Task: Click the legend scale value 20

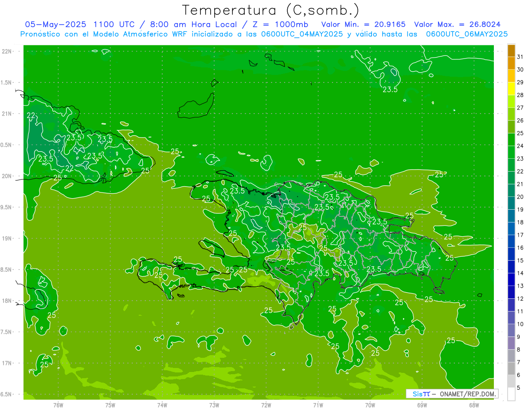Action: (x=520, y=197)
